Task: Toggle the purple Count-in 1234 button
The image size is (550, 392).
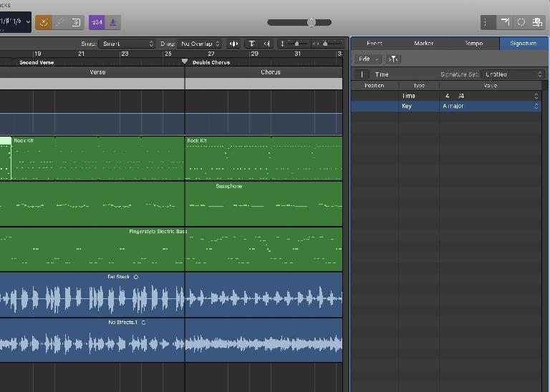Action: [x=97, y=22]
